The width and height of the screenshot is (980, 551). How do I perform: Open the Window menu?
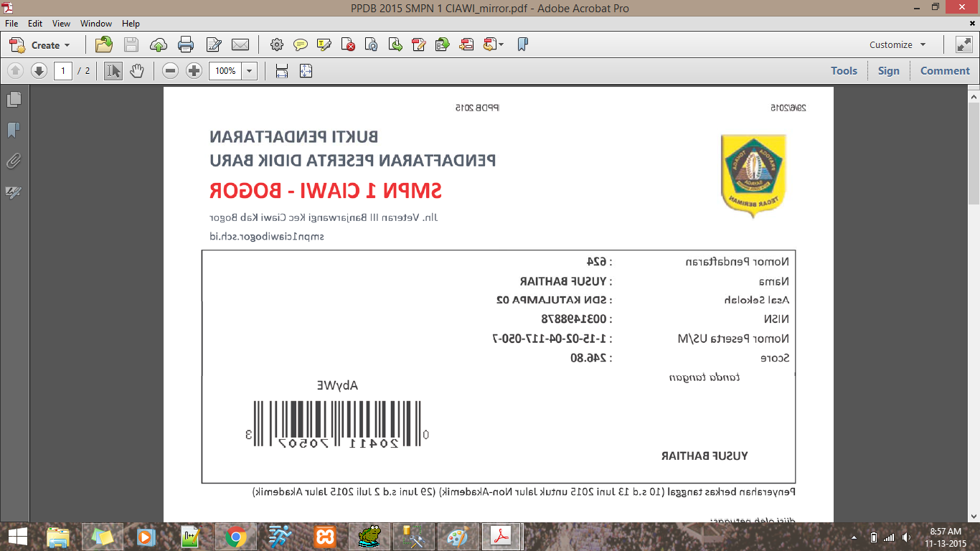96,24
